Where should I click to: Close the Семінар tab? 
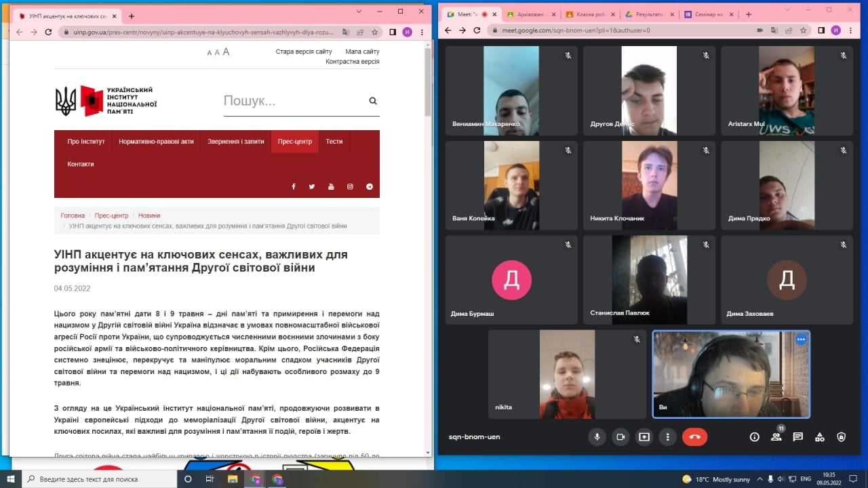(731, 14)
